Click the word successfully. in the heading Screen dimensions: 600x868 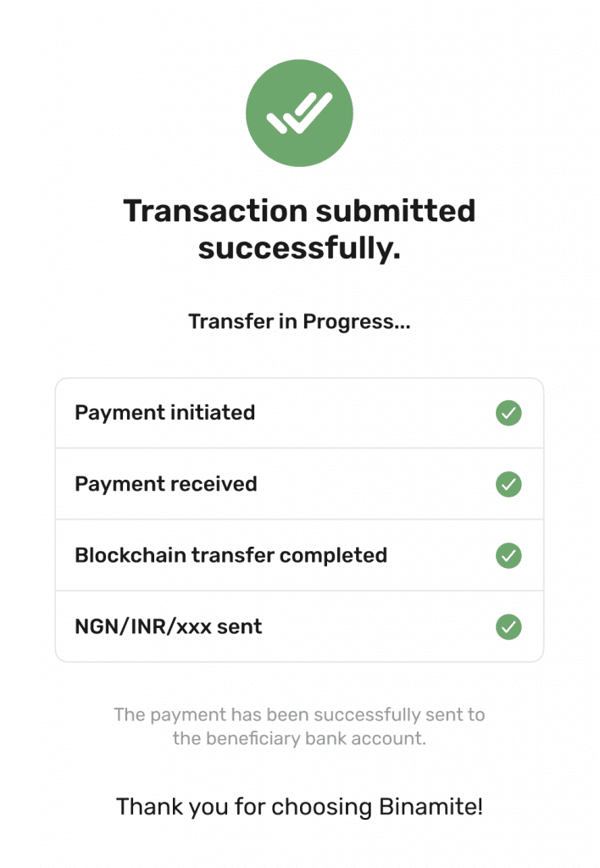(299, 248)
